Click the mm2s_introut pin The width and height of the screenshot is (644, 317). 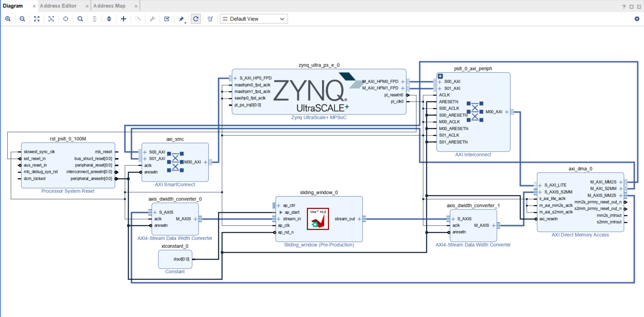pos(609,215)
